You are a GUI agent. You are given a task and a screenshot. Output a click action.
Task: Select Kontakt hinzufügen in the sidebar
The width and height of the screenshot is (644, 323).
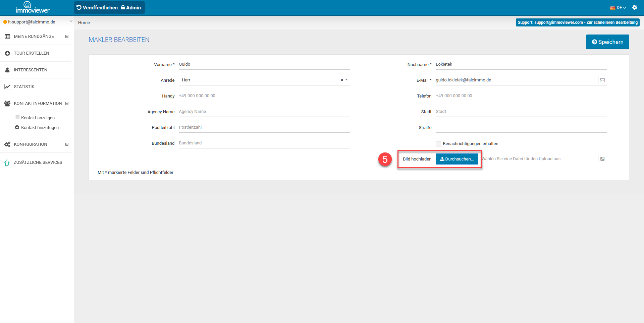[x=40, y=128]
